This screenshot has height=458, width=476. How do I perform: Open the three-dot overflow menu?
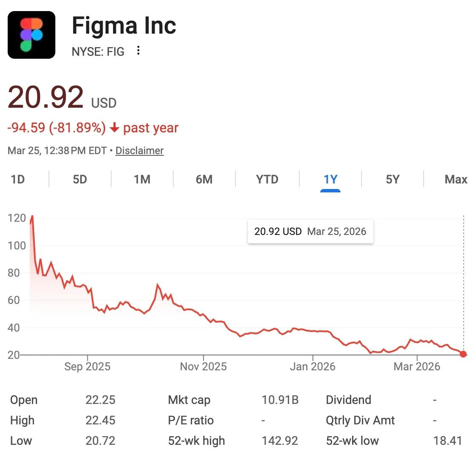click(138, 51)
